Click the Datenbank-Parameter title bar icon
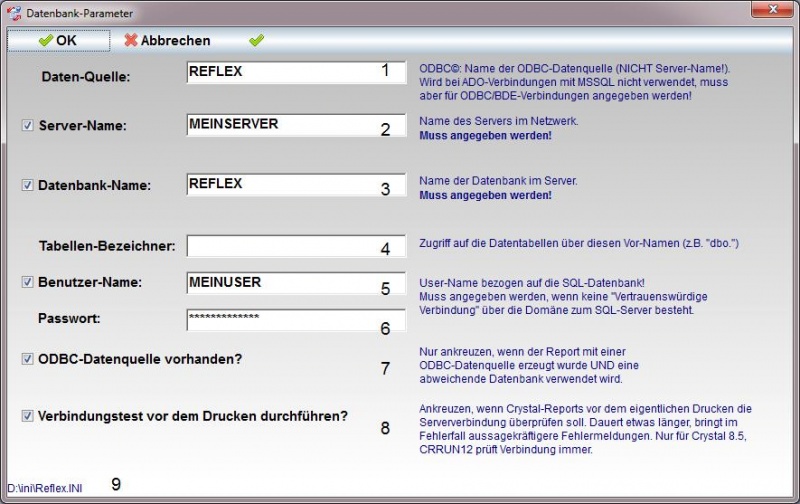This screenshot has height=504, width=800. tap(14, 13)
